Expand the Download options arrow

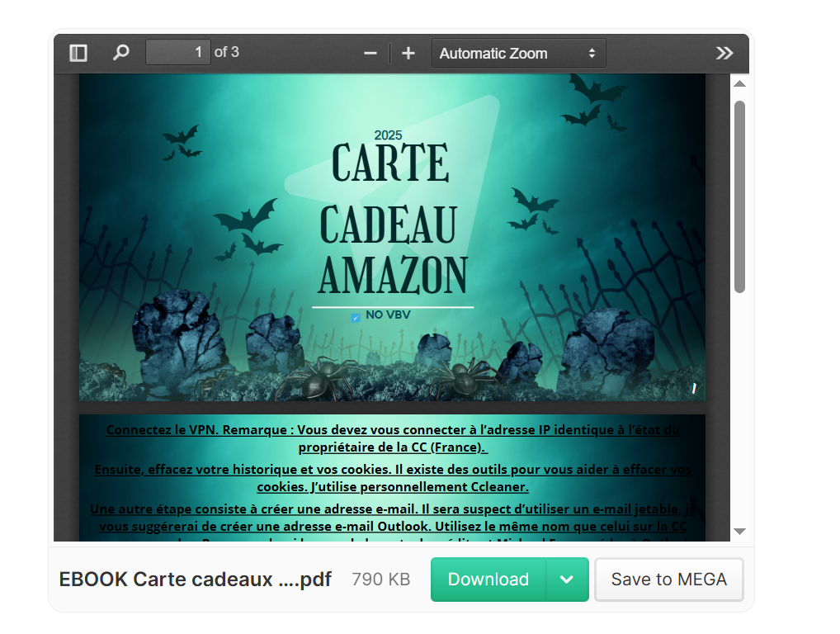tap(567, 580)
